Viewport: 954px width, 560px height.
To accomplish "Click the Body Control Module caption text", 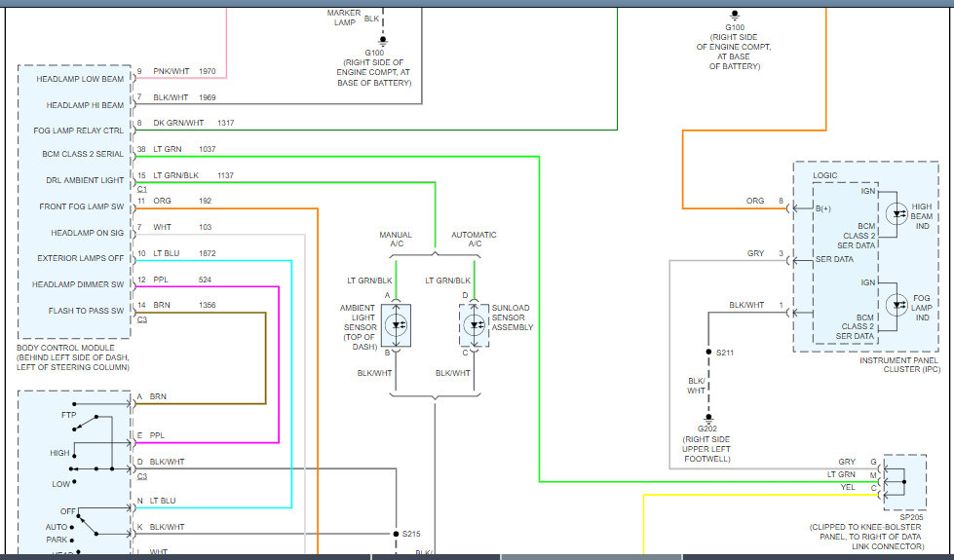I will tap(73, 357).
